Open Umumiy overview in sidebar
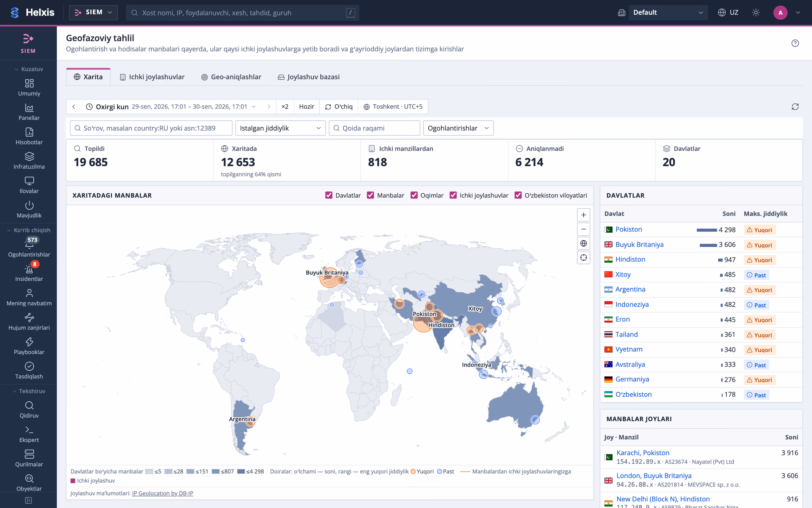Viewport: 812px width, 508px height. pos(29,88)
